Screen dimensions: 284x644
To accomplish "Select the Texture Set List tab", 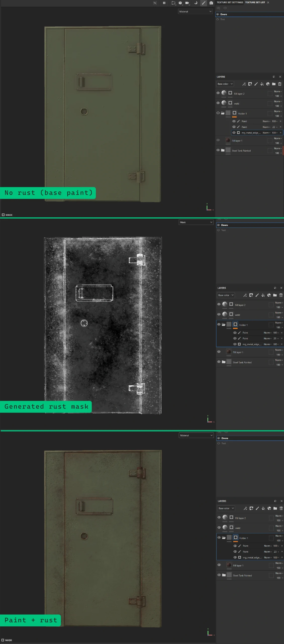I will click(255, 3).
